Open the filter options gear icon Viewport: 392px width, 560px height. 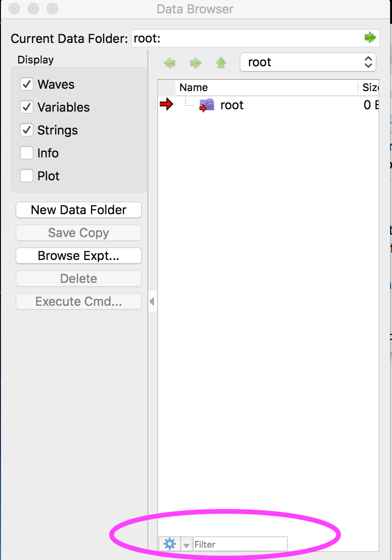pyautogui.click(x=170, y=543)
